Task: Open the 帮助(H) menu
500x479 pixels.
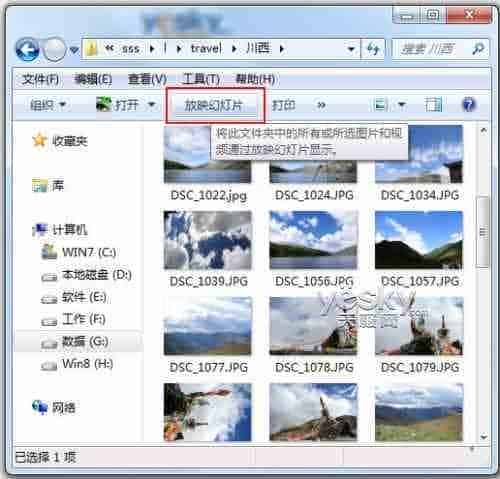Action: (255, 79)
